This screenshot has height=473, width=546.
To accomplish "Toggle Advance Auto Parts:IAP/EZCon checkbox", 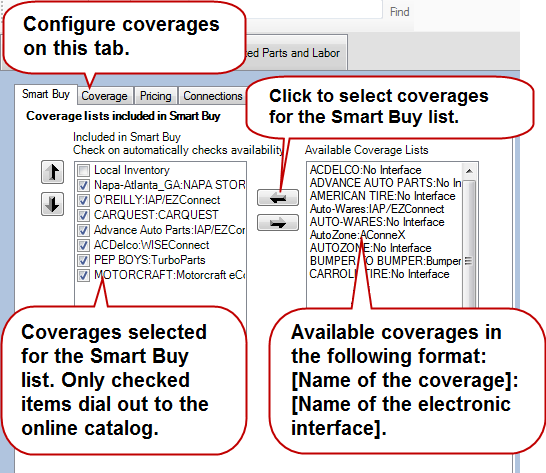I will [x=84, y=230].
